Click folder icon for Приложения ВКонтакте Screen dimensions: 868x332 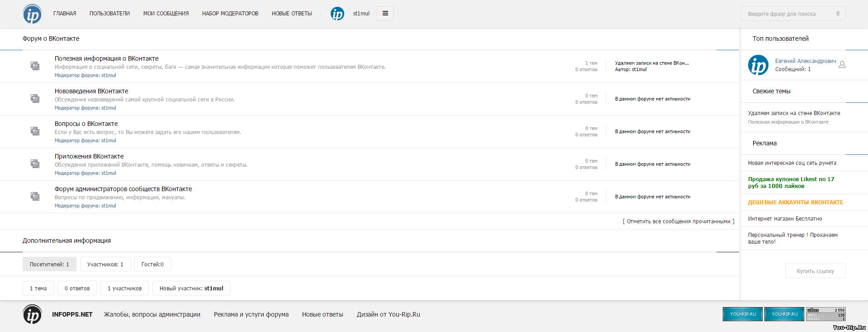(x=35, y=164)
